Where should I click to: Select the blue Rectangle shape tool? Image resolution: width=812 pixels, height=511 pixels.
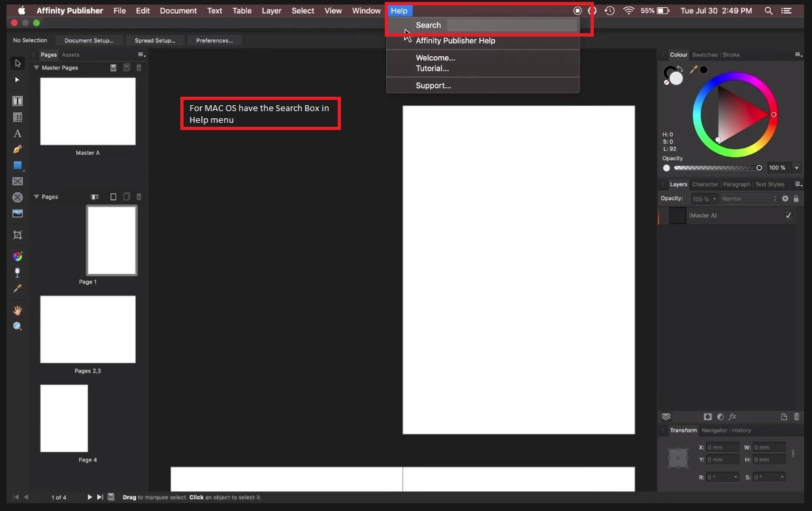[x=18, y=165]
